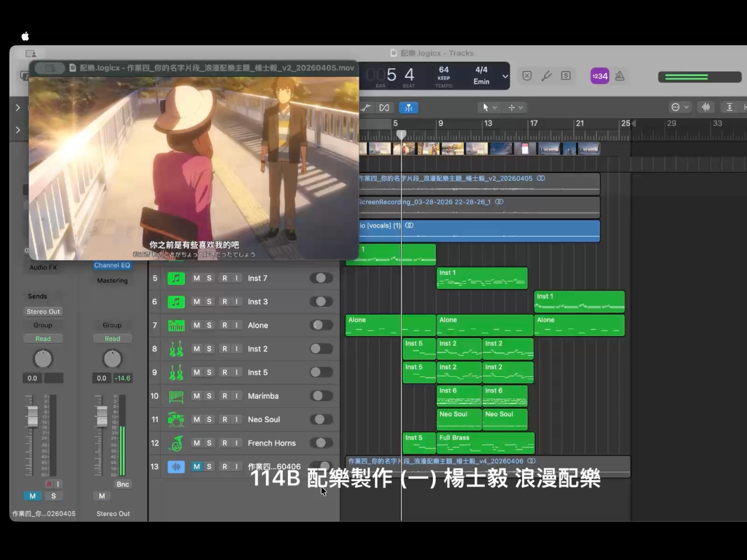Select the Inst 6 region starting at bar 9
747x560 pixels.
tap(459, 396)
